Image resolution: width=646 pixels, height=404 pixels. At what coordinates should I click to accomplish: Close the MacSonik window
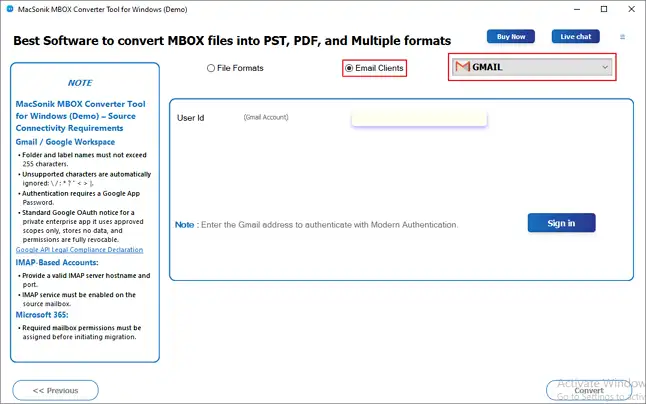tap(631, 9)
